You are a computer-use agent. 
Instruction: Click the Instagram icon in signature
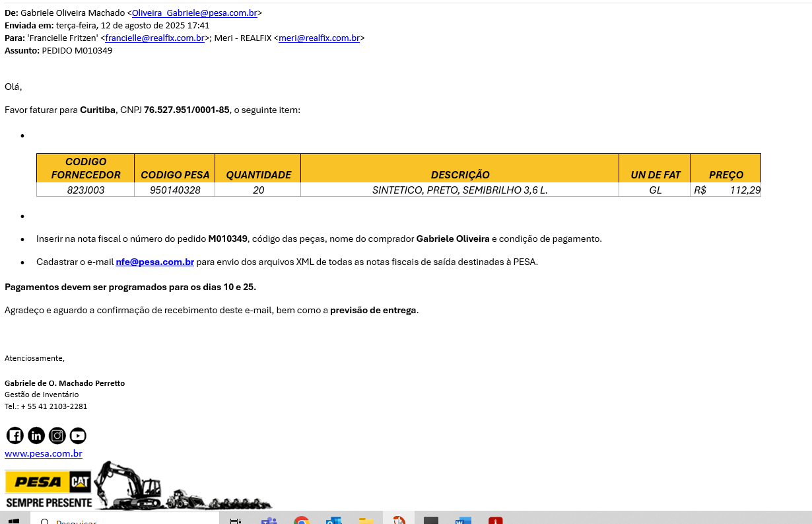[57, 435]
